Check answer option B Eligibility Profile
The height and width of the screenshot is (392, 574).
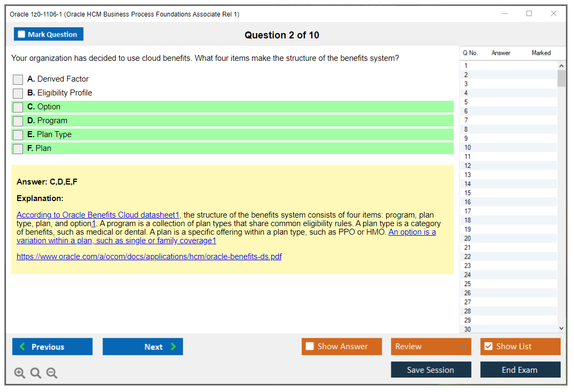point(18,93)
